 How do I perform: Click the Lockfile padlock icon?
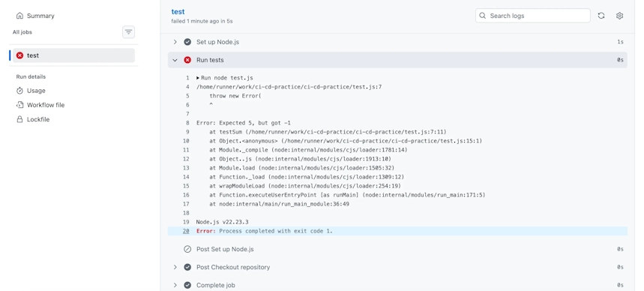pyautogui.click(x=19, y=119)
